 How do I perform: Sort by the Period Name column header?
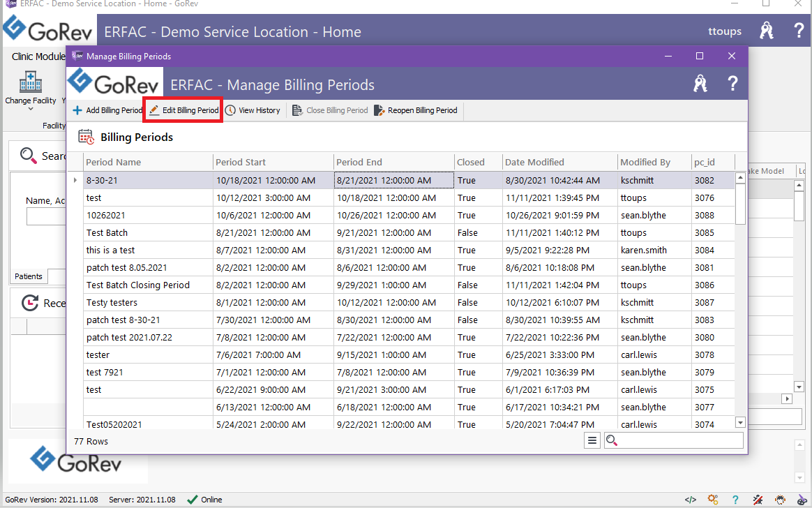[148, 162]
